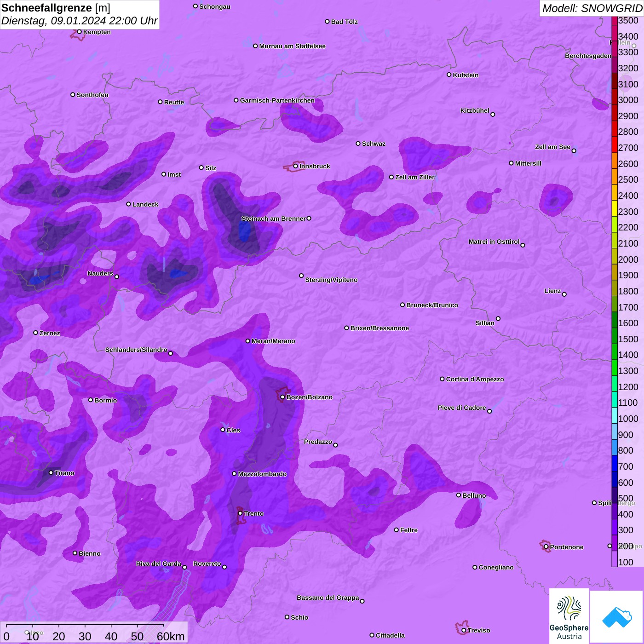Image resolution: width=644 pixels, height=644 pixels.
Task: Click the blue mountain-cloud logo
Action: [x=616, y=617]
